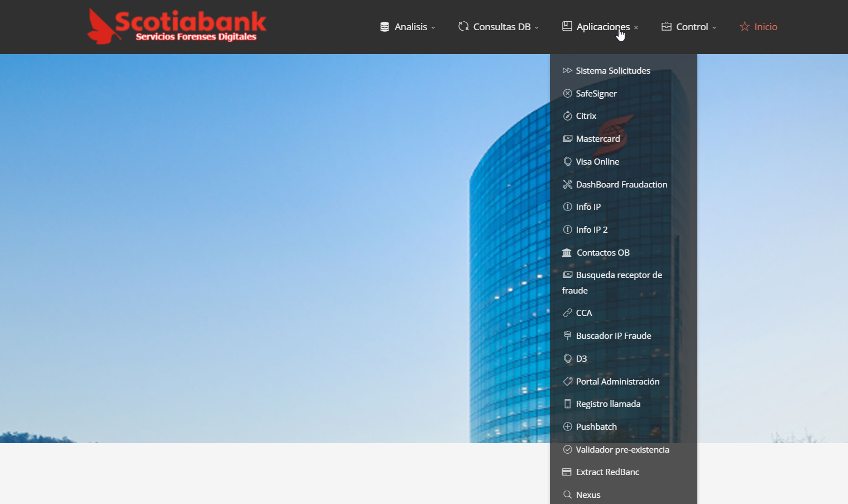Screen dimensions: 848x504
Task: Click the Info IP 2 info icon
Action: [567, 229]
